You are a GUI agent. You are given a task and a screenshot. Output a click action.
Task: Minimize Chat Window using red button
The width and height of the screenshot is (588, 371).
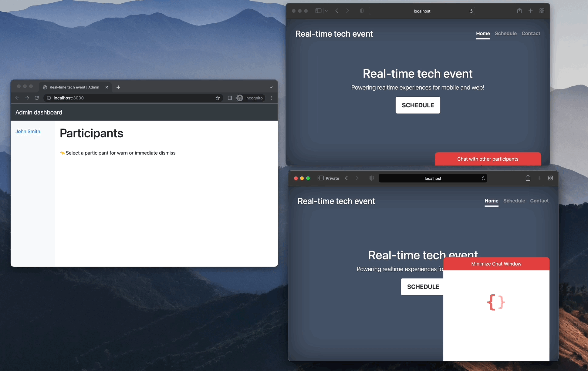[x=496, y=264]
